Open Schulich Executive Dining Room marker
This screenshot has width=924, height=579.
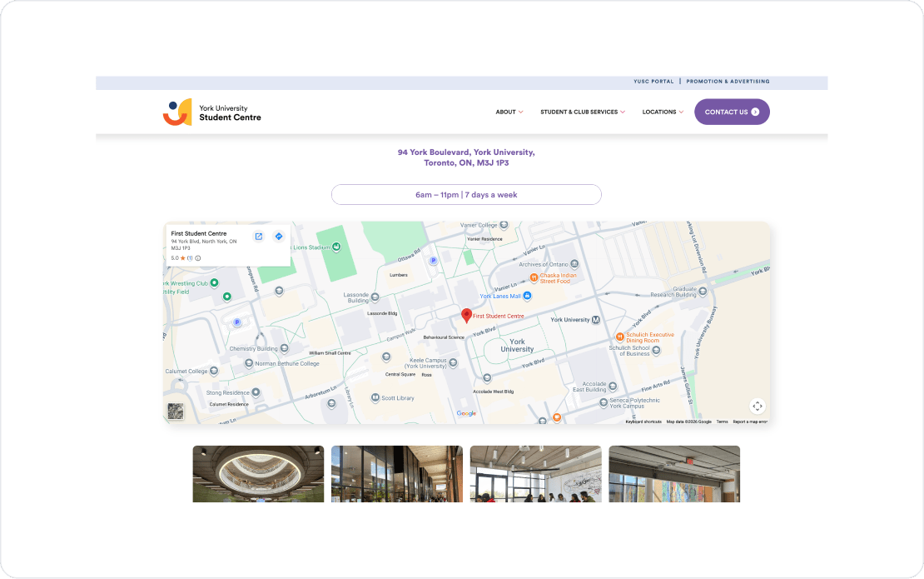(x=620, y=337)
